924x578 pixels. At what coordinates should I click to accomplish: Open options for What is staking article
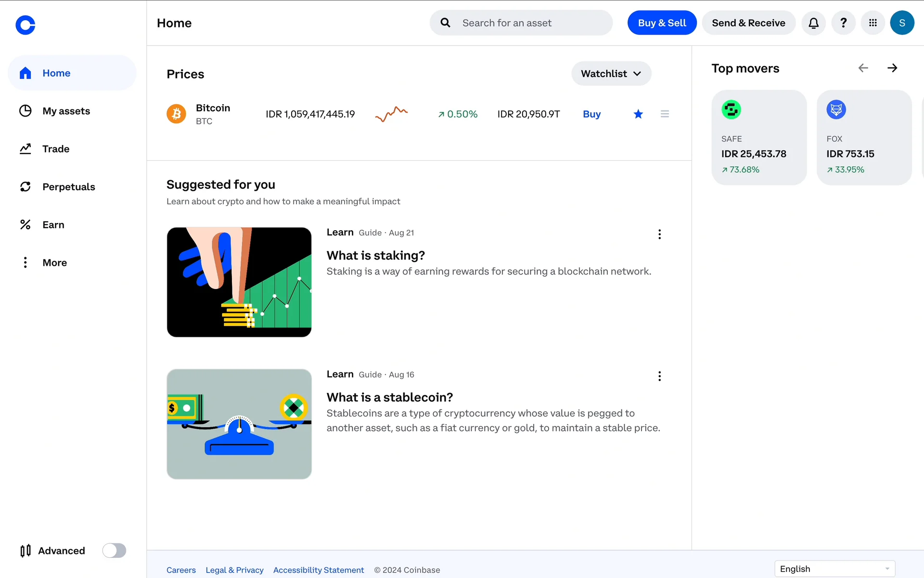659,234
